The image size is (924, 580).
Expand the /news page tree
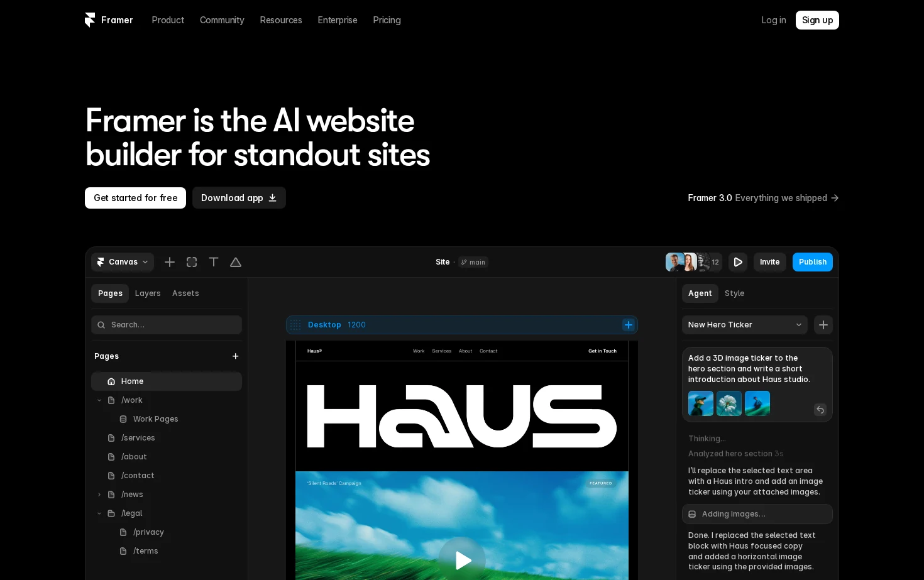tap(99, 495)
